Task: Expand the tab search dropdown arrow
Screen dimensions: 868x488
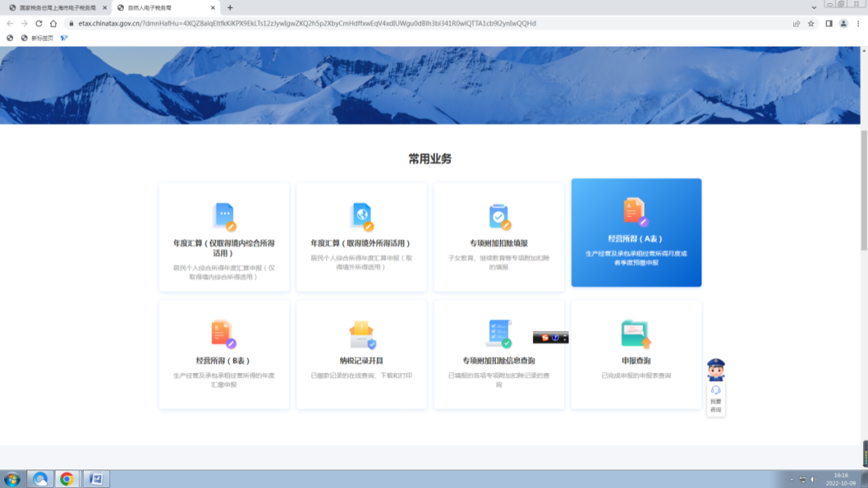Action: pyautogui.click(x=813, y=8)
